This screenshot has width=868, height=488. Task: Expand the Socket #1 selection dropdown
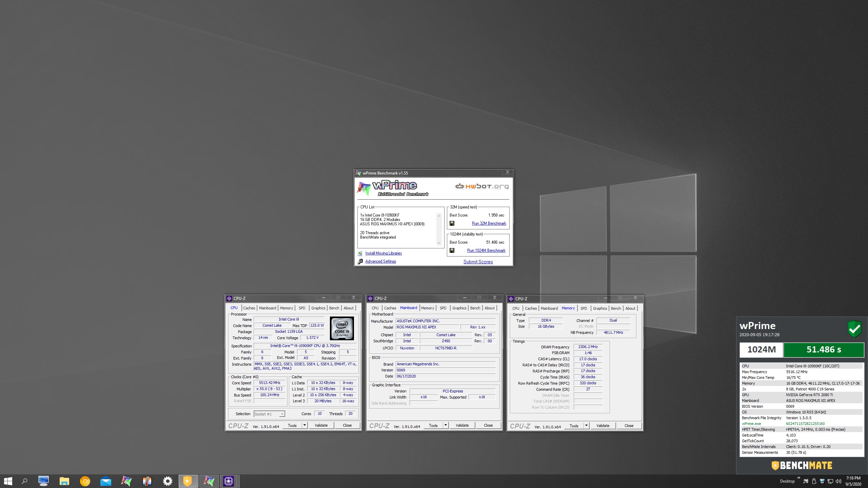pos(282,414)
